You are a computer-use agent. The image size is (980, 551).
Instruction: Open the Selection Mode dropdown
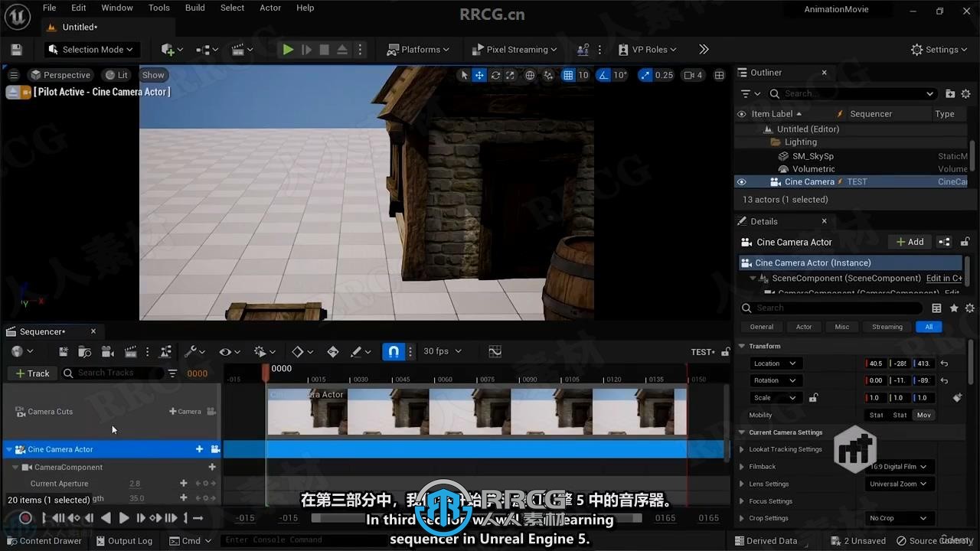[90, 50]
